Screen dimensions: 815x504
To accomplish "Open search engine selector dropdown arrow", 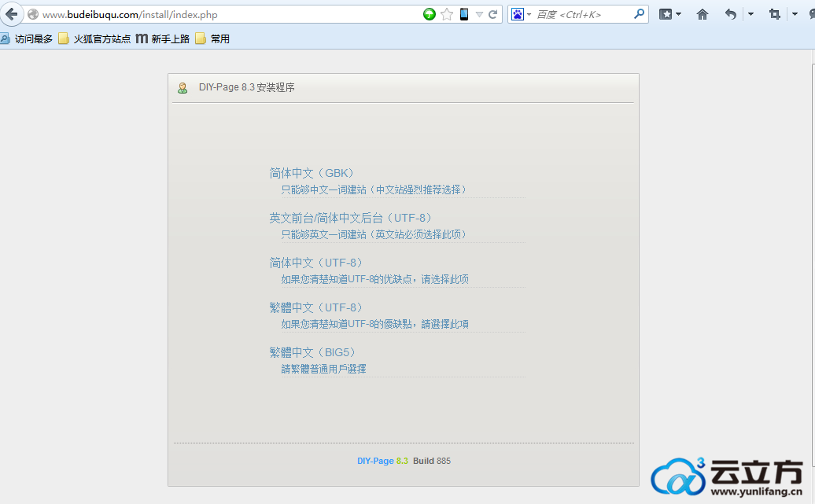I will pos(529,15).
